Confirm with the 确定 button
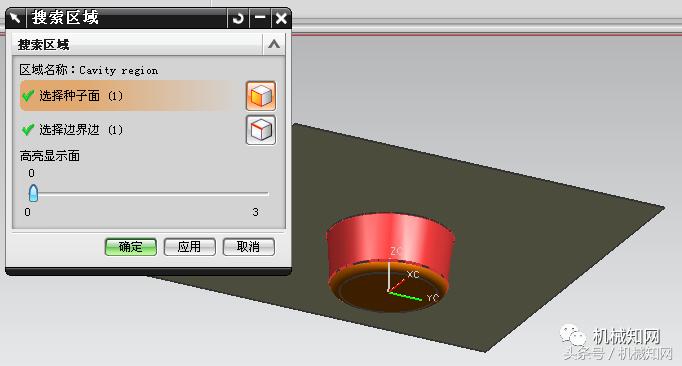Screen dimensions: 682x366 [x=130, y=247]
